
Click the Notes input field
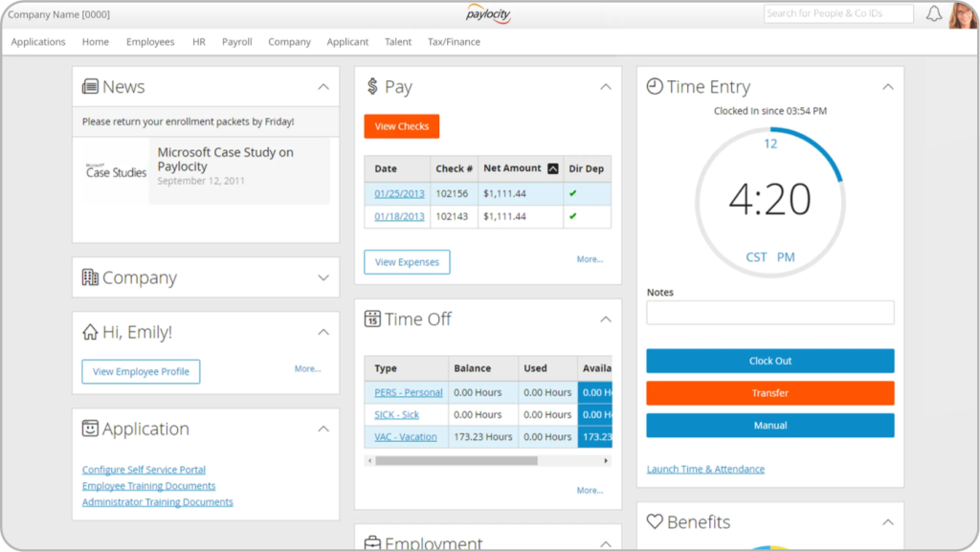769,313
